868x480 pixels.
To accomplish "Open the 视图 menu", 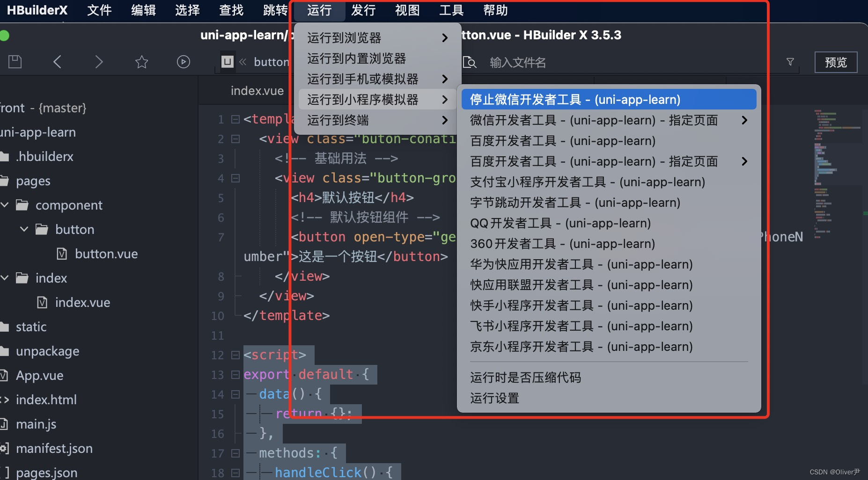I will 407,10.
